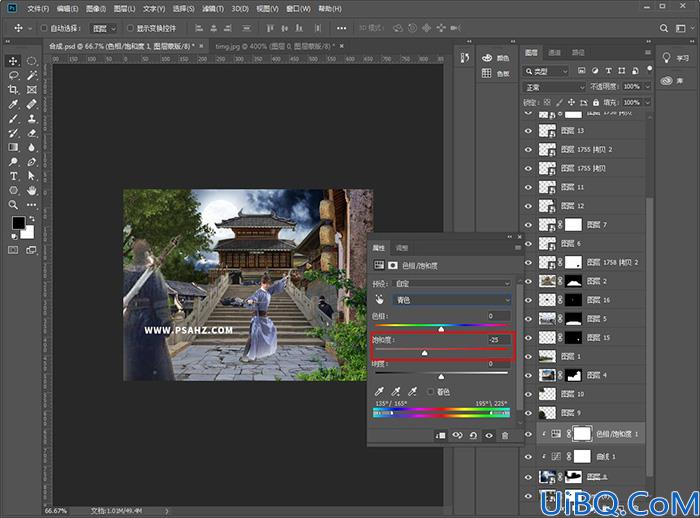Image resolution: width=700 pixels, height=518 pixels.
Task: Switch to the 通道 channels tab
Action: tap(554, 53)
